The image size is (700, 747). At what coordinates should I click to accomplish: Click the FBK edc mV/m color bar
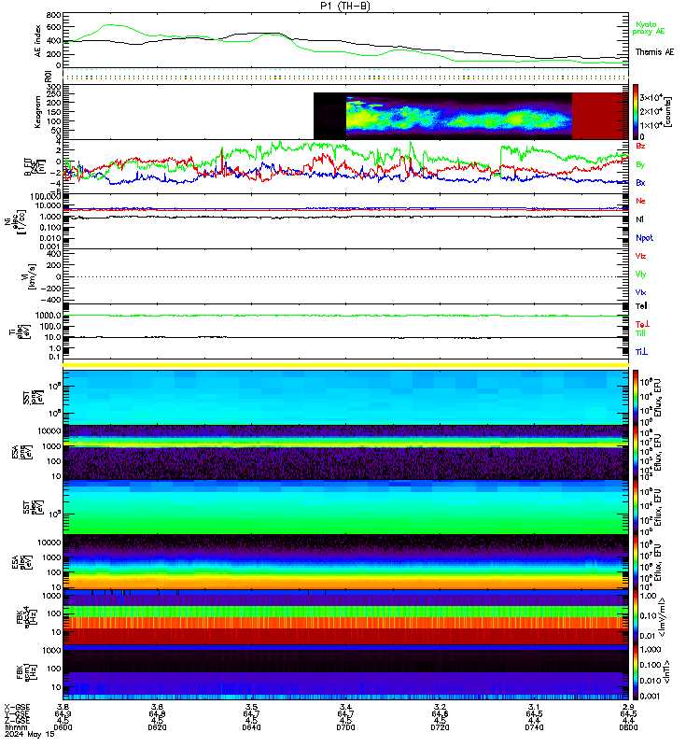(x=636, y=617)
